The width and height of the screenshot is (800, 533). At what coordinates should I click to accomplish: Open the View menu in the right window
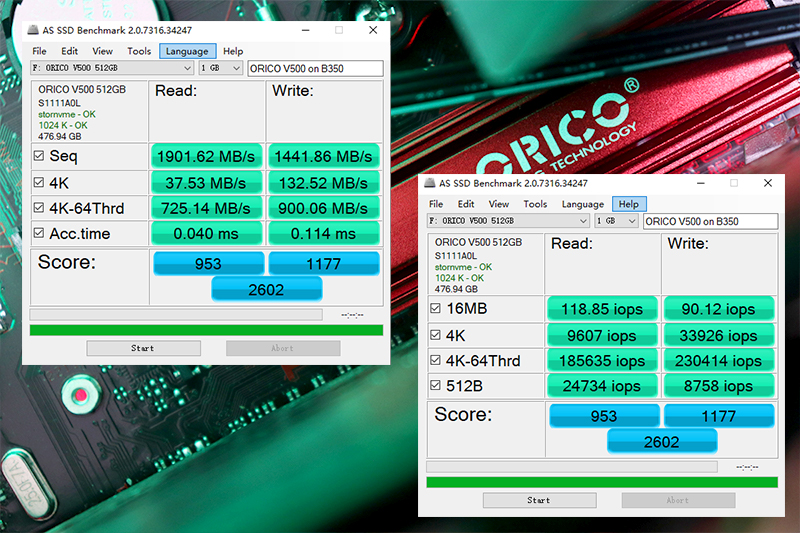pyautogui.click(x=499, y=204)
